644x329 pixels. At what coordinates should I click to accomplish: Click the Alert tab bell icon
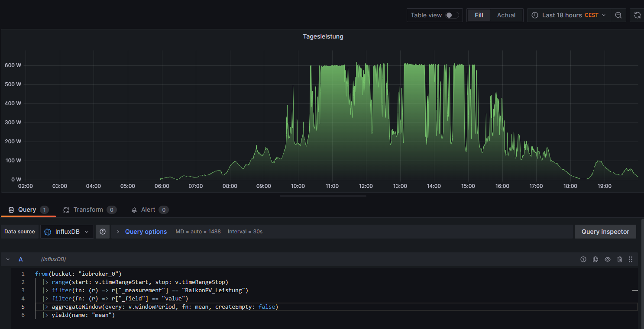point(134,210)
